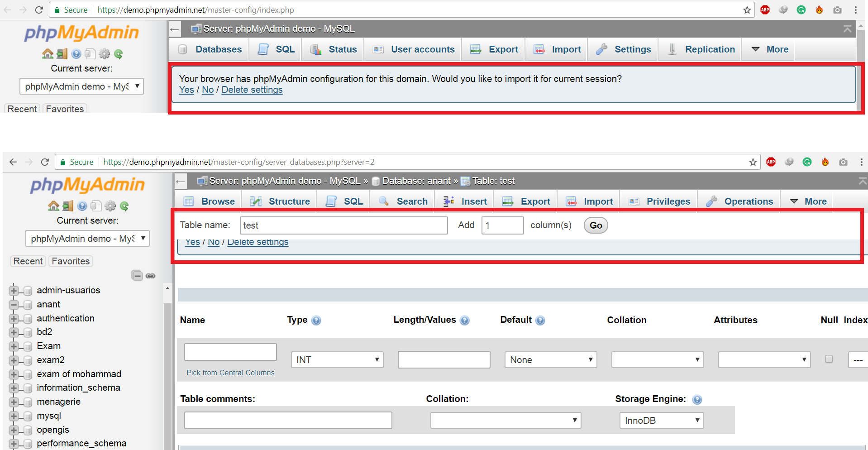
Task: Collapse all tree nodes with minus icon
Action: pos(137,276)
